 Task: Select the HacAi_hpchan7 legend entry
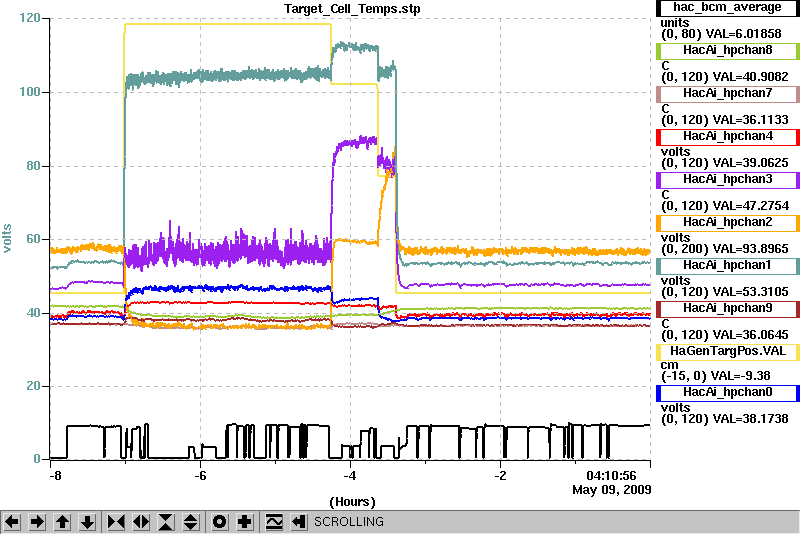pos(727,93)
